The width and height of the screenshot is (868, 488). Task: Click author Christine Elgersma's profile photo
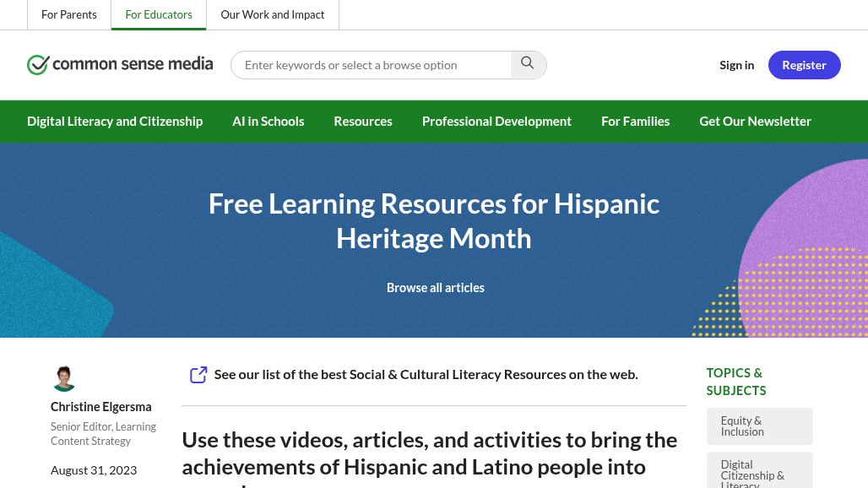pyautogui.click(x=64, y=378)
